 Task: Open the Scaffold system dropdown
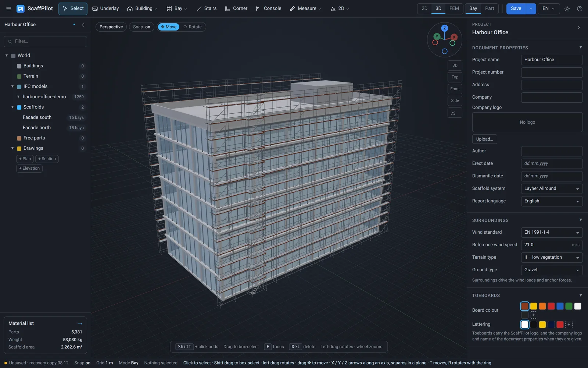tap(552, 189)
